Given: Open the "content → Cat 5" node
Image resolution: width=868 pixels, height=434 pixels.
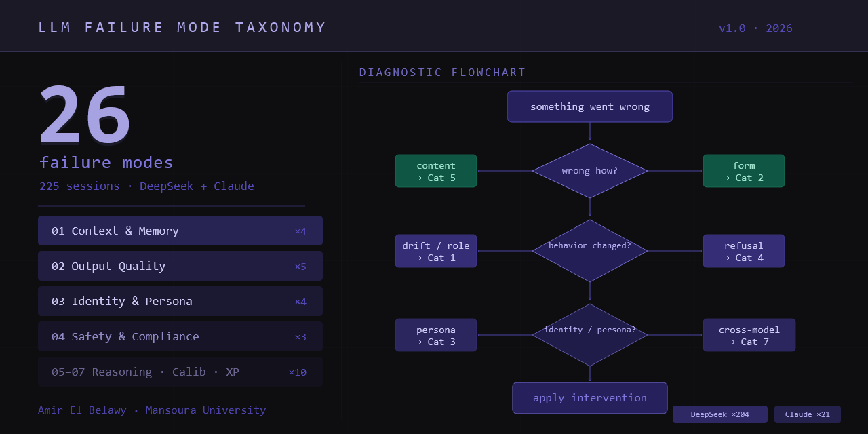Looking at the screenshot, I should (x=435, y=171).
